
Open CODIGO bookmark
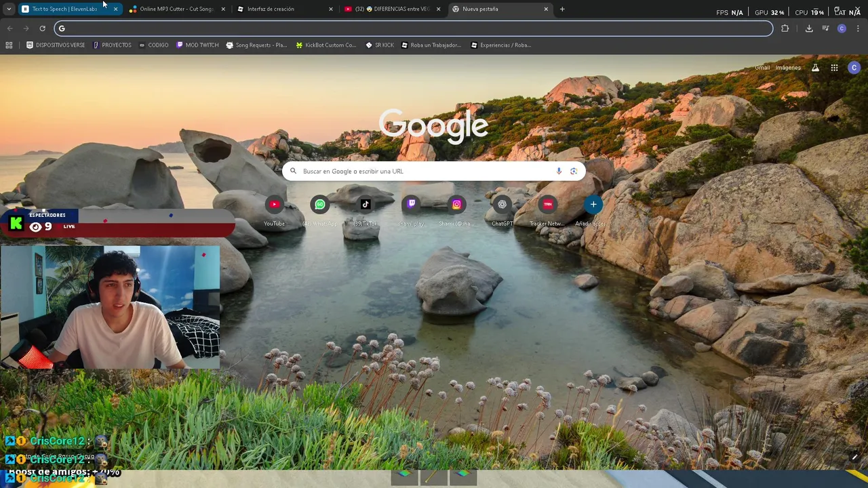(153, 45)
